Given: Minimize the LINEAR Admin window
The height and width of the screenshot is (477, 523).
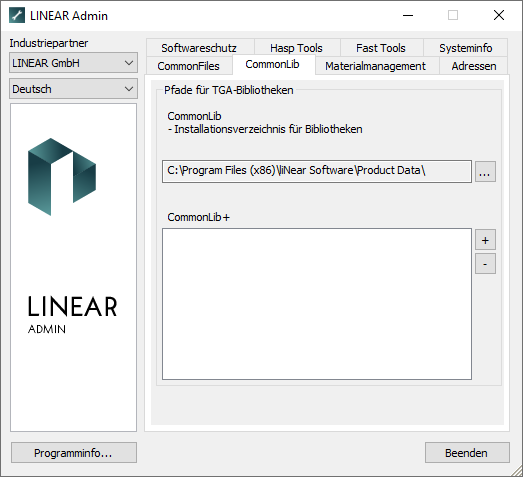Looking at the screenshot, I should click(x=408, y=15).
